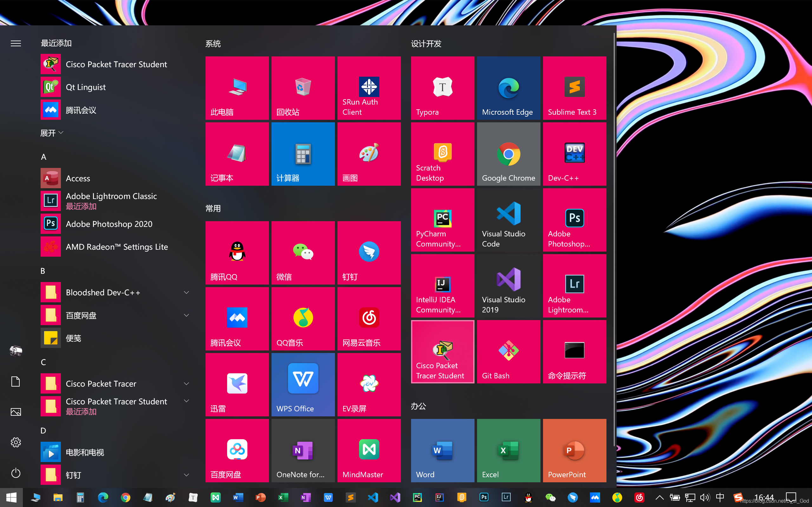Jump to letter A section header
Screen dimensions: 812x507
[x=44, y=157]
